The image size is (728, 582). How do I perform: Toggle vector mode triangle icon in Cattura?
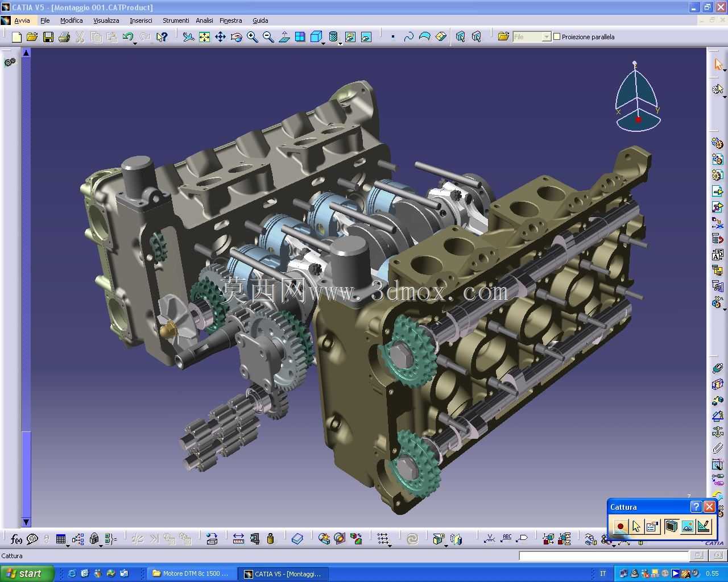pyautogui.click(x=704, y=526)
